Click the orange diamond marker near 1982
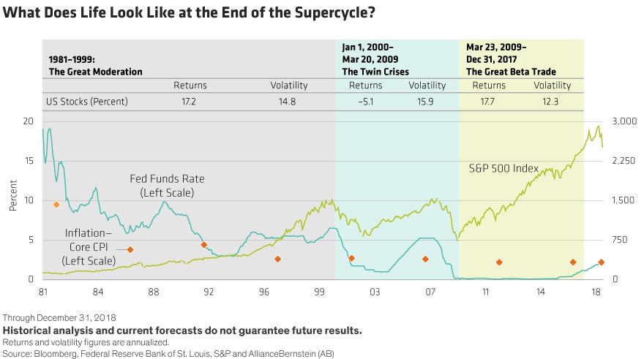 [56, 204]
